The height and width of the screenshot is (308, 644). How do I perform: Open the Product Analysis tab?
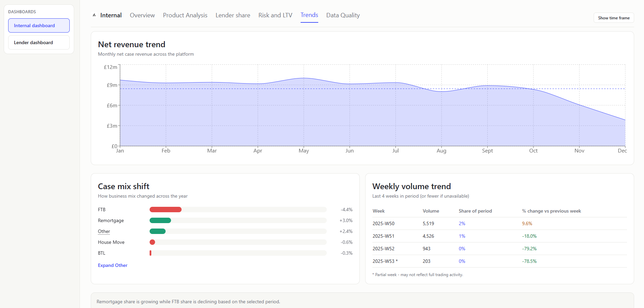coord(185,15)
